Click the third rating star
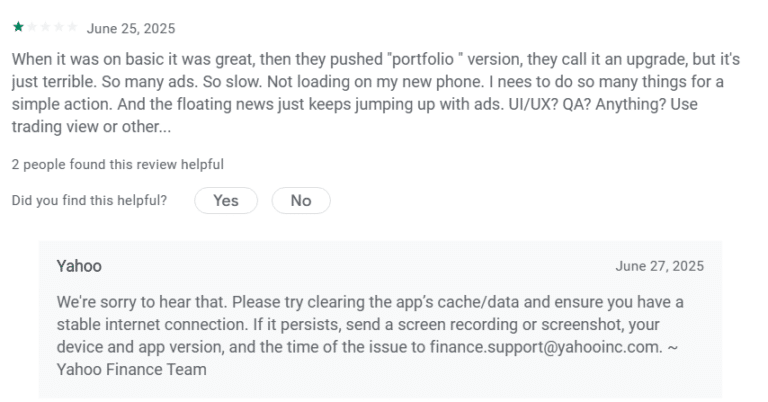 click(x=43, y=27)
